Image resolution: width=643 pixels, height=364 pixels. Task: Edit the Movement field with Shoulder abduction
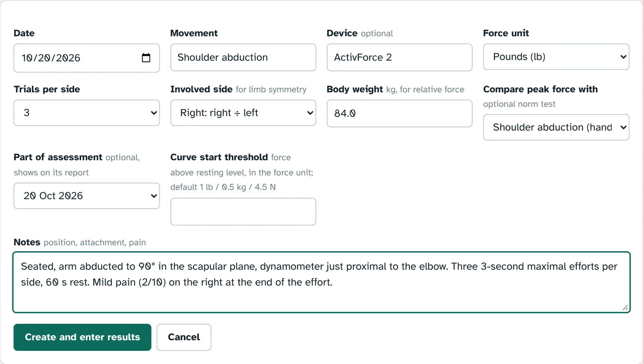pyautogui.click(x=243, y=57)
